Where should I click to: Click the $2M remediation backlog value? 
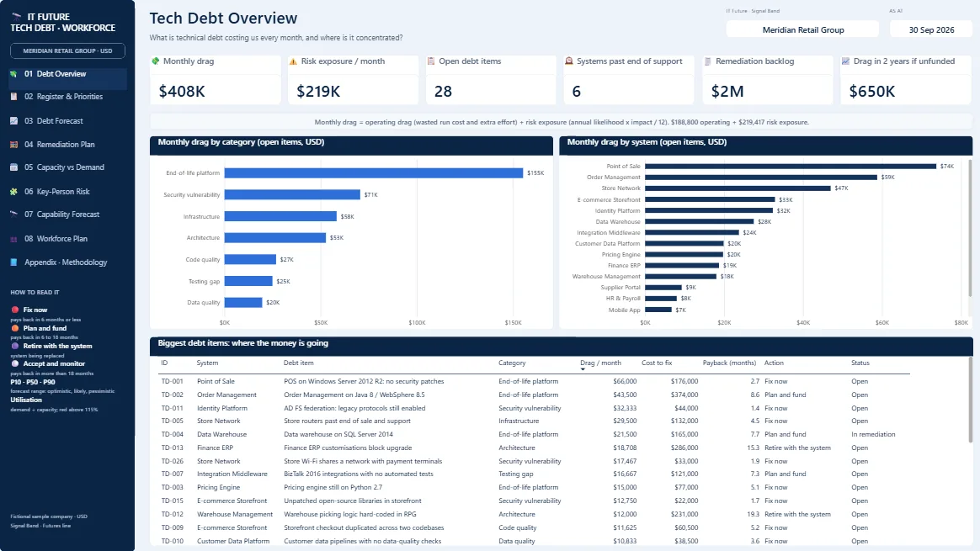click(727, 91)
